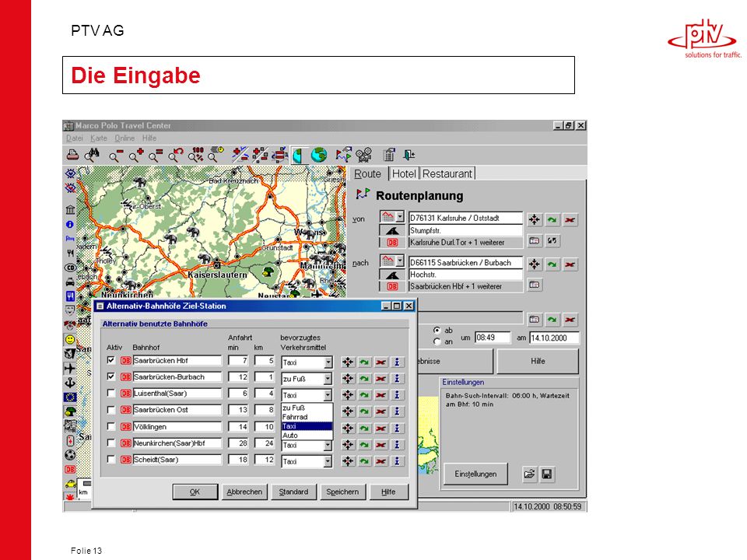Enable the Luisenthal(Saar) station checkbox
Image resolution: width=747 pixels, height=560 pixels.
111,394
